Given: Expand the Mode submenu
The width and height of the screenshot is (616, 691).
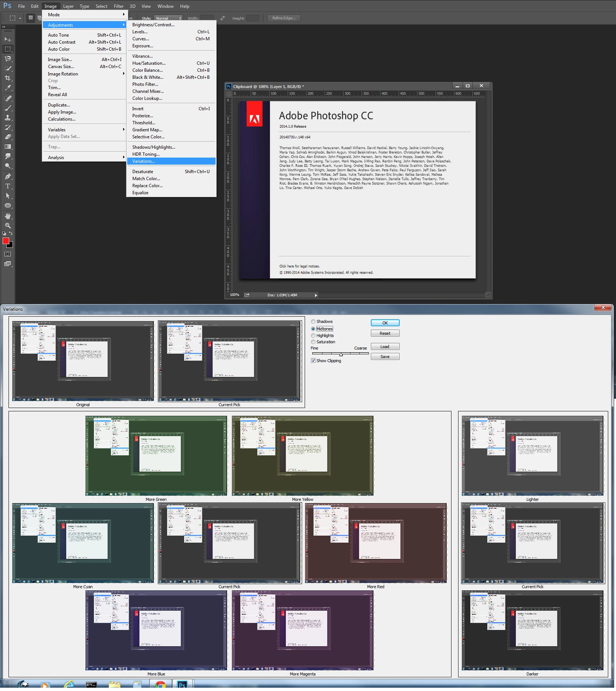Looking at the screenshot, I should click(x=85, y=14).
